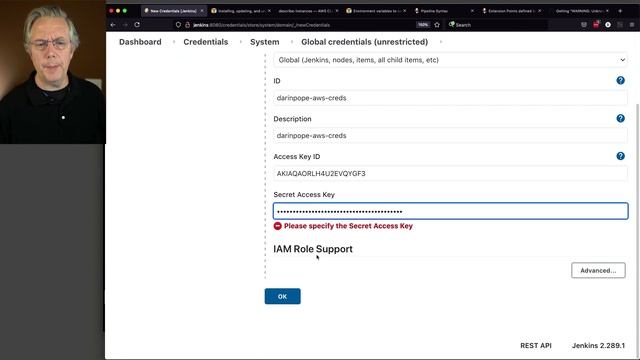The image size is (640, 360).
Task: Expand the Global scope dropdown
Action: 450,60
